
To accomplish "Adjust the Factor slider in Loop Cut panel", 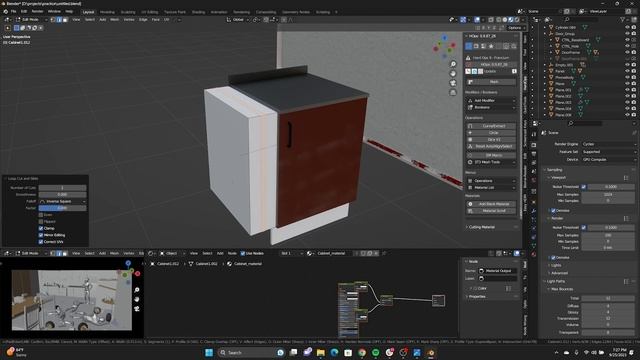I will click(62, 208).
